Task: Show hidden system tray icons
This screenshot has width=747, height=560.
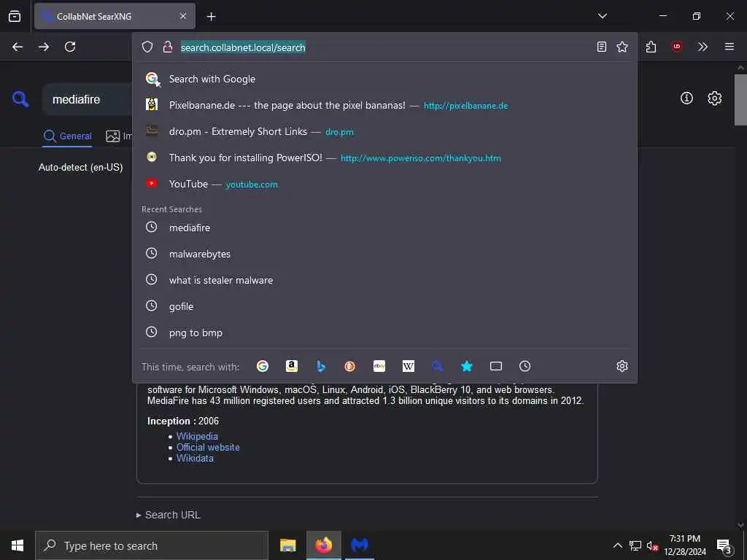Action: 617,545
